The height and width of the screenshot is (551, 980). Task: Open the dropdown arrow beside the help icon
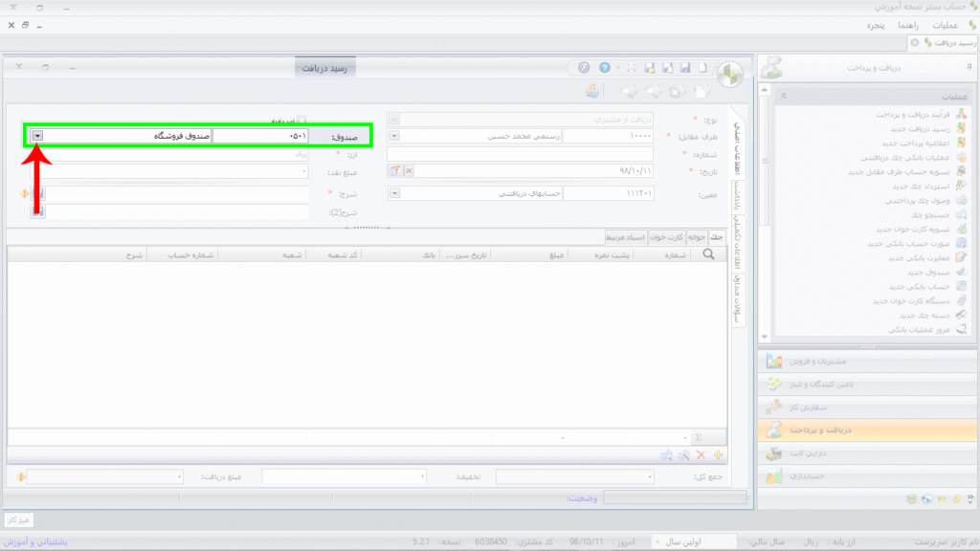point(617,68)
